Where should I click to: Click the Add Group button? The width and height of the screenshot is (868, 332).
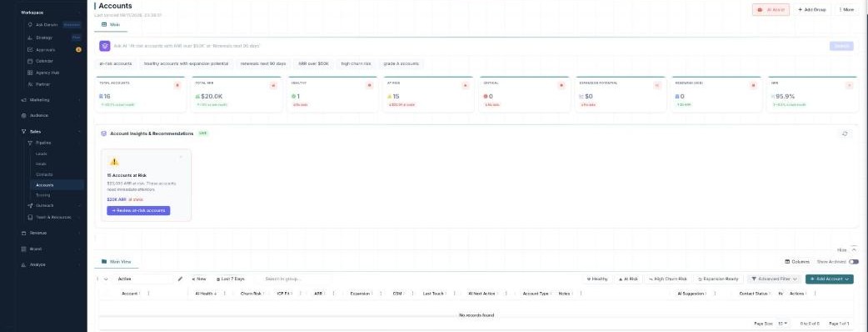click(812, 9)
